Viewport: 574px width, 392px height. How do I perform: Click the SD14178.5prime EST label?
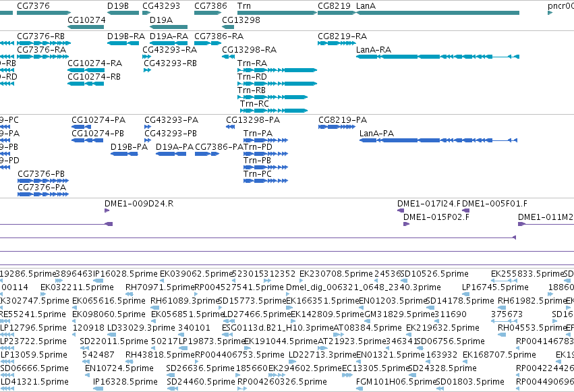tap(460, 301)
